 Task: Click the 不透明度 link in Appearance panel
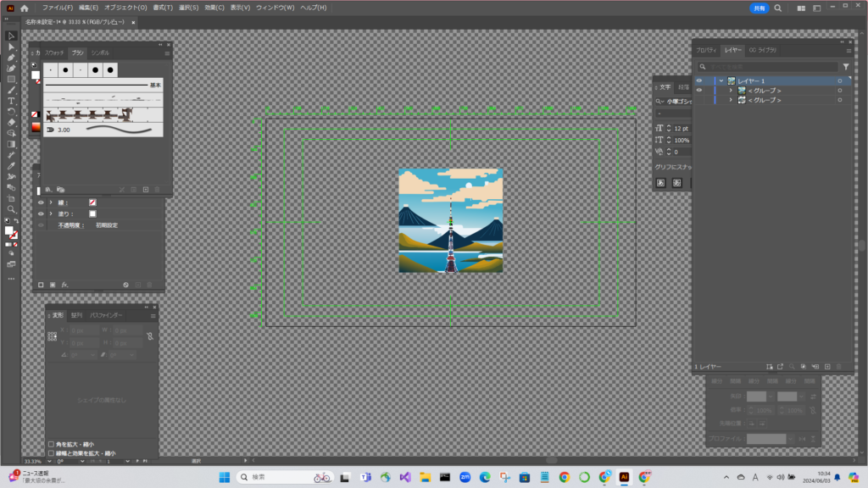pos(70,226)
